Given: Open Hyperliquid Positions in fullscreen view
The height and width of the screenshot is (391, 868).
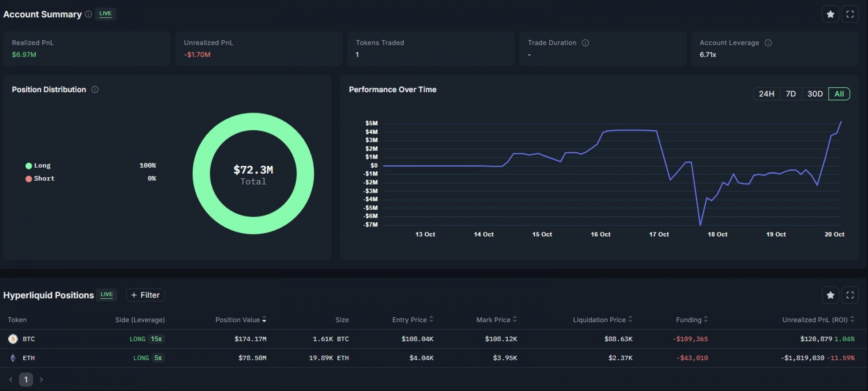Looking at the screenshot, I should [850, 295].
